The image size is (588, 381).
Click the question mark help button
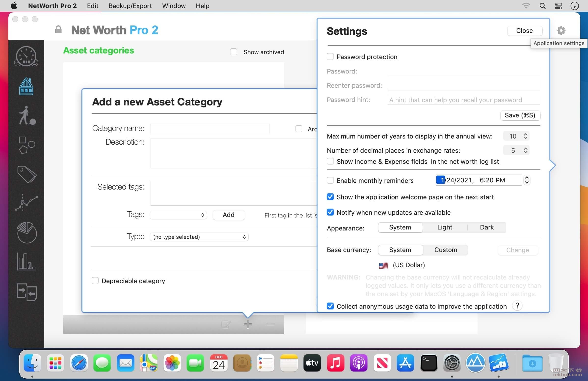tap(517, 305)
